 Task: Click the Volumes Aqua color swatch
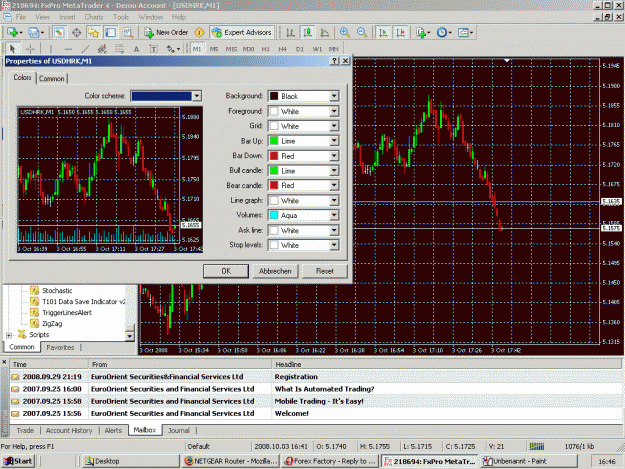274,215
